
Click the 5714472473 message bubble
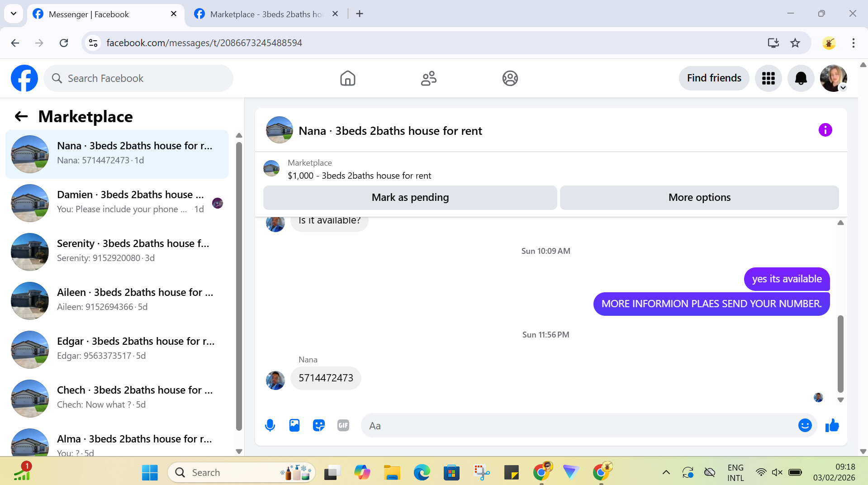(326, 378)
